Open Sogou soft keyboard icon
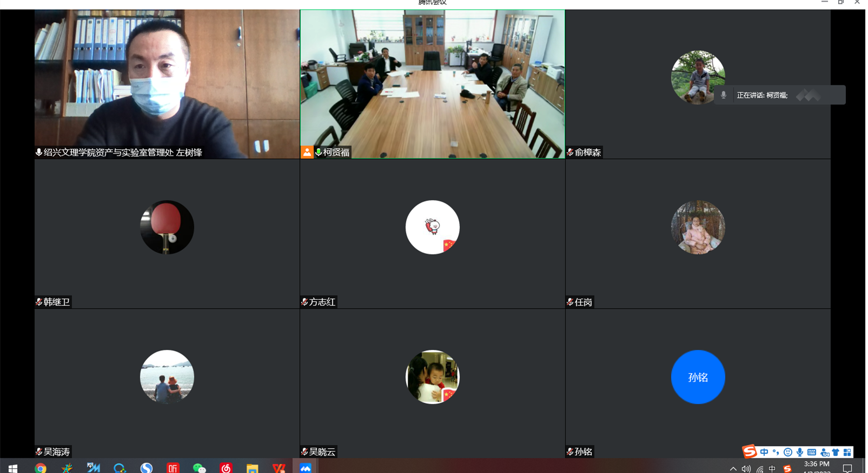Screen dimensions: 868x473 coord(811,452)
